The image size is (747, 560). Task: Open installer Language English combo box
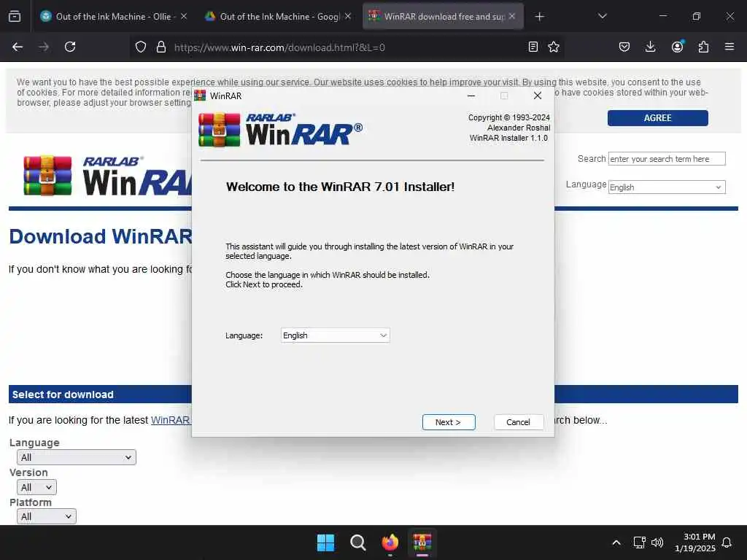tap(335, 335)
